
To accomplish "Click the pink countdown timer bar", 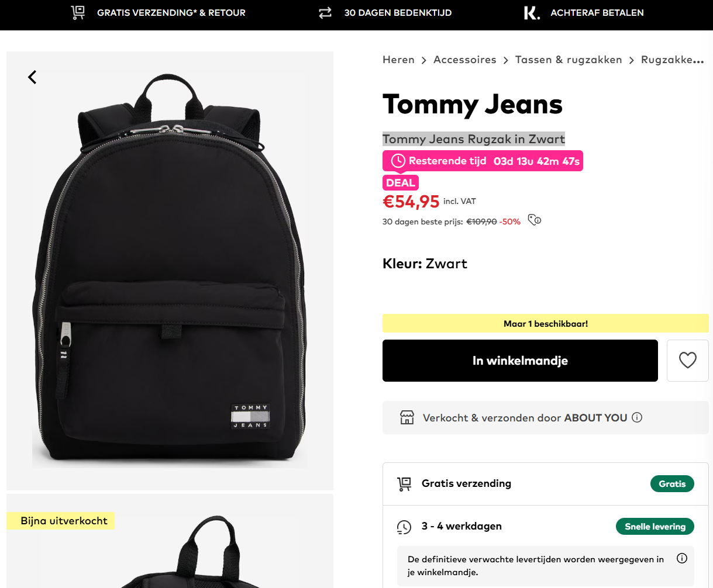I will pos(482,160).
